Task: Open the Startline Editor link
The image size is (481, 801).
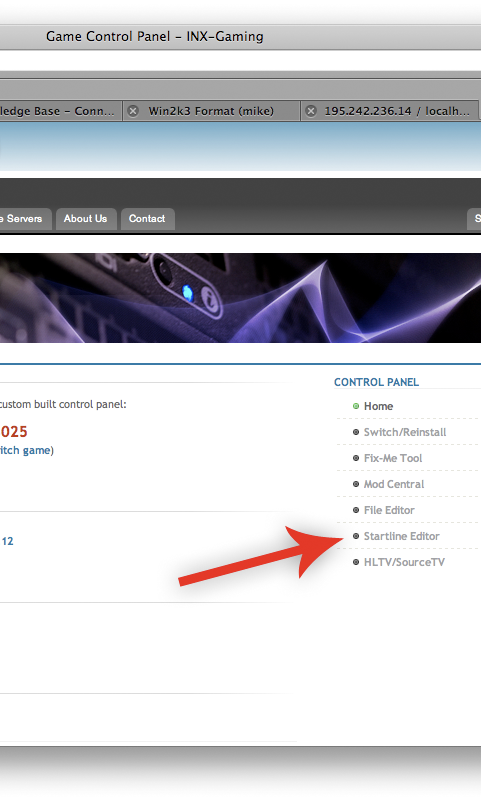Action: [401, 536]
